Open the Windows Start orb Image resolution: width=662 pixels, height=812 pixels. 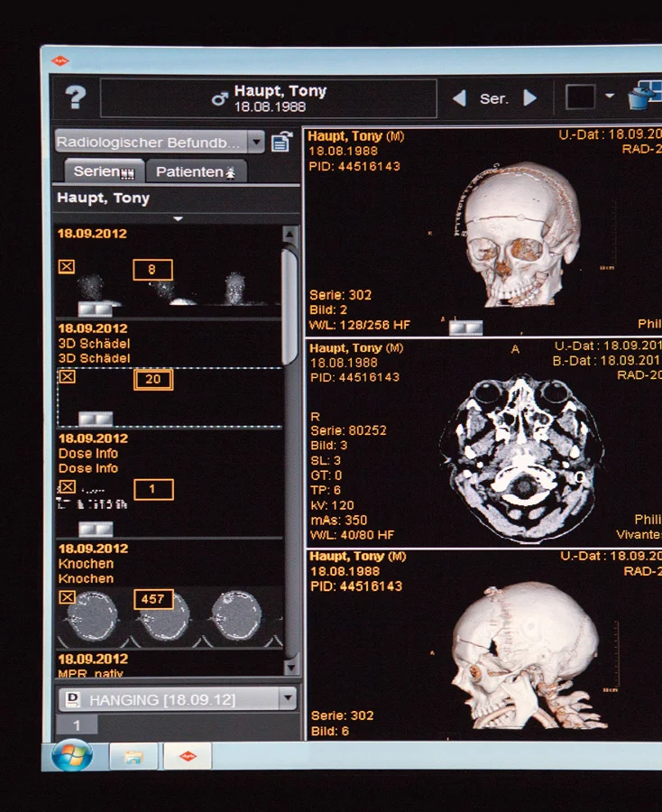click(72, 755)
